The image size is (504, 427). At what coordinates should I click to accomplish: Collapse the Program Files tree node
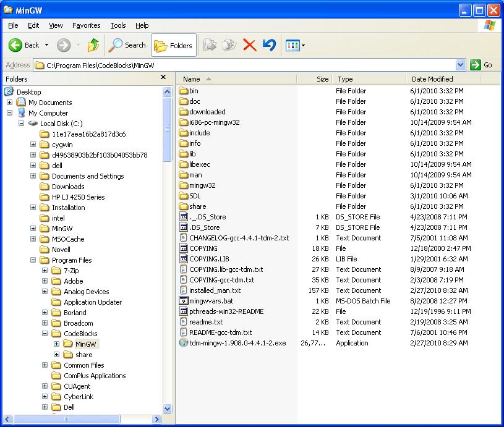pos(33,260)
